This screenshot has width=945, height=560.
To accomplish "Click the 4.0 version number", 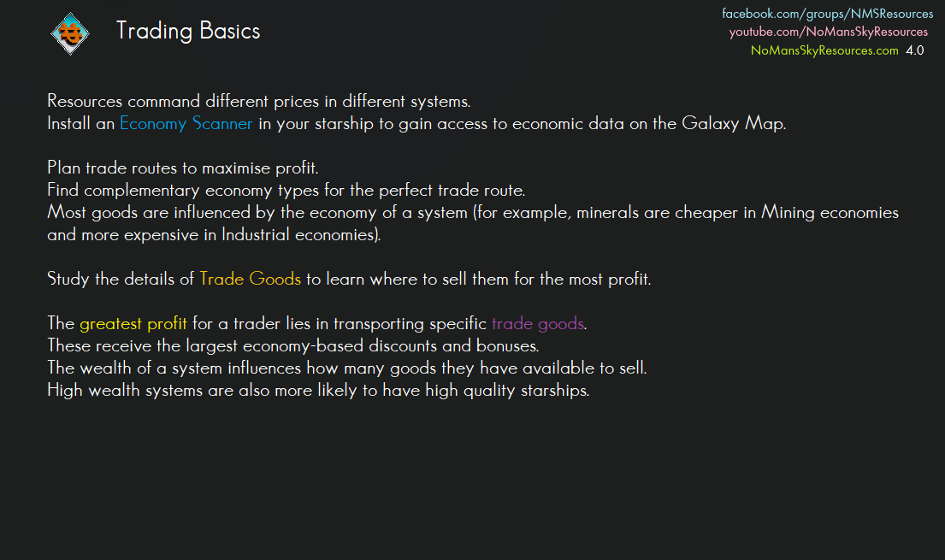I will coord(914,50).
